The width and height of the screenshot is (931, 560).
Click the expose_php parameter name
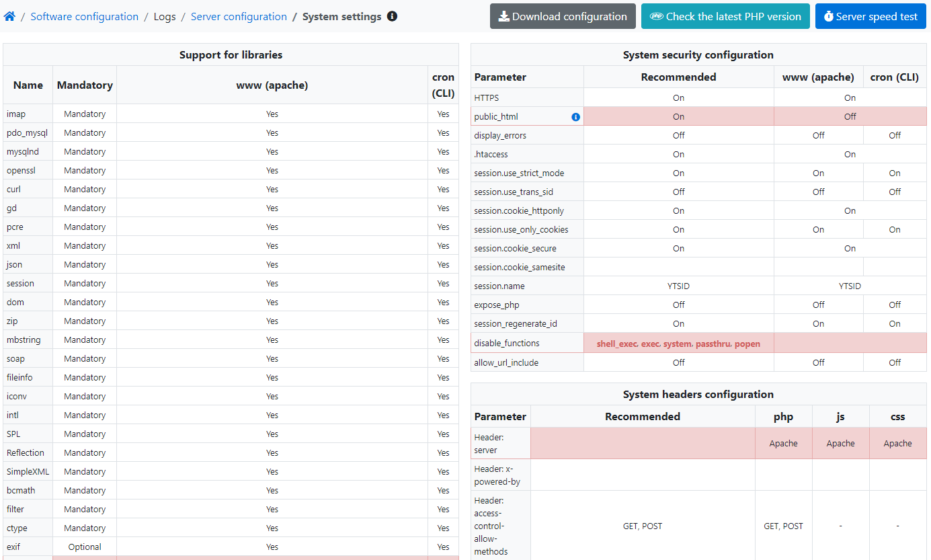coord(497,305)
